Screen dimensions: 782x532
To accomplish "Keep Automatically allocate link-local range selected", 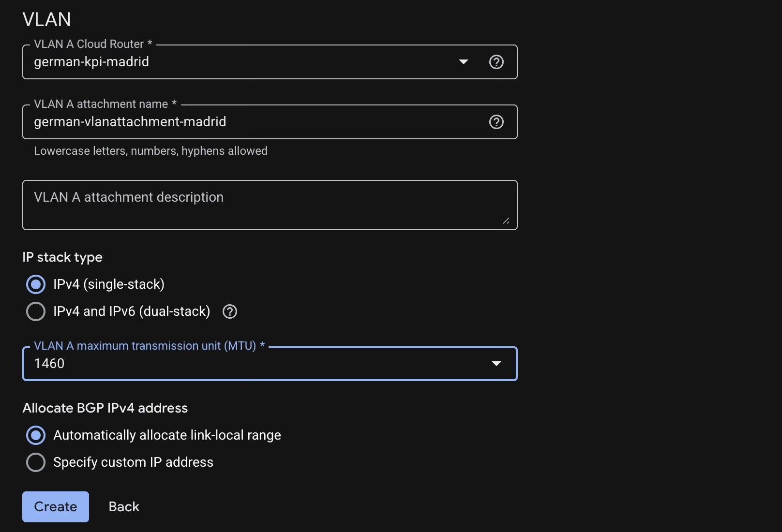I will [x=35, y=435].
